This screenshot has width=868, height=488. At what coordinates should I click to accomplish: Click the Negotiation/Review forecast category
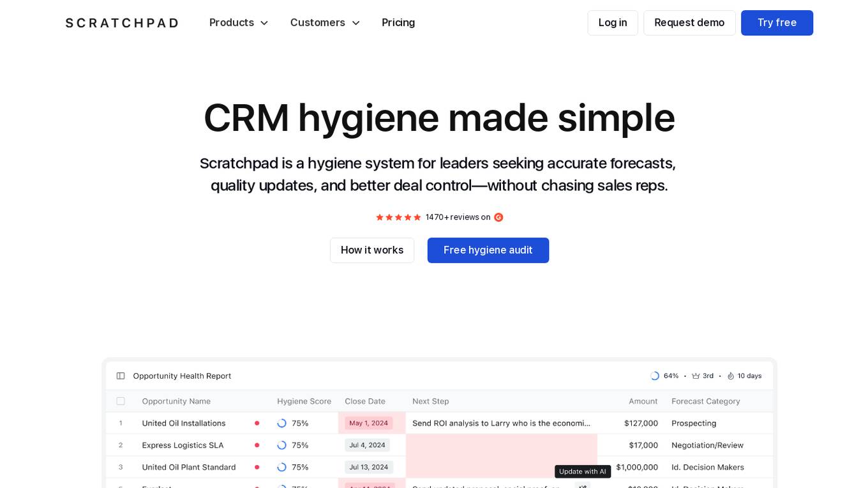pyautogui.click(x=707, y=445)
